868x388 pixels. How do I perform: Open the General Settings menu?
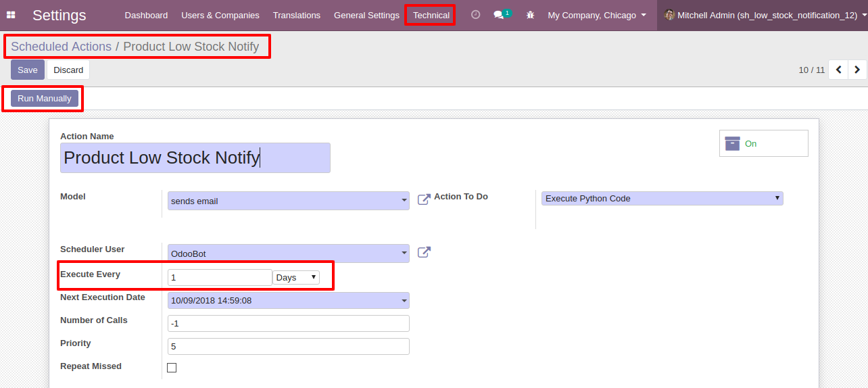[366, 15]
